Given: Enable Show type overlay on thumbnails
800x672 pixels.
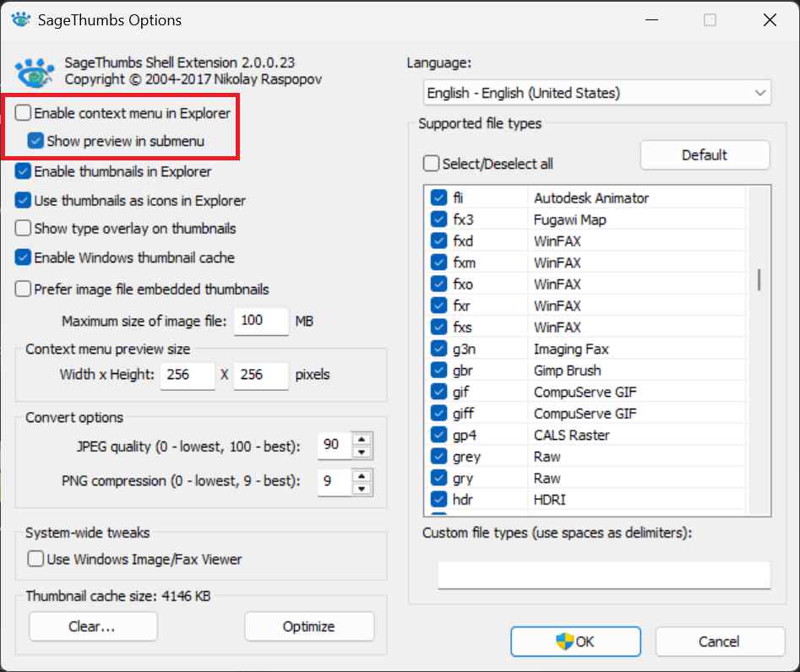Looking at the screenshot, I should 23,229.
